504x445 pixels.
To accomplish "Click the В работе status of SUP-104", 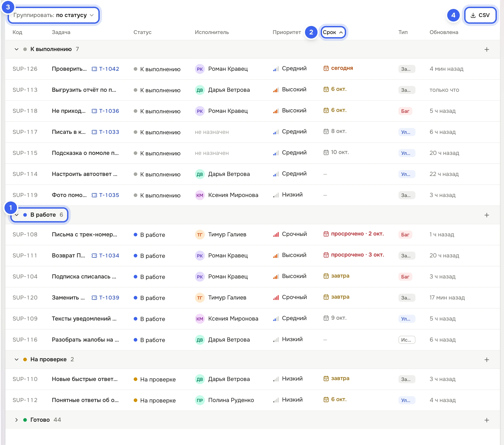I will [149, 277].
